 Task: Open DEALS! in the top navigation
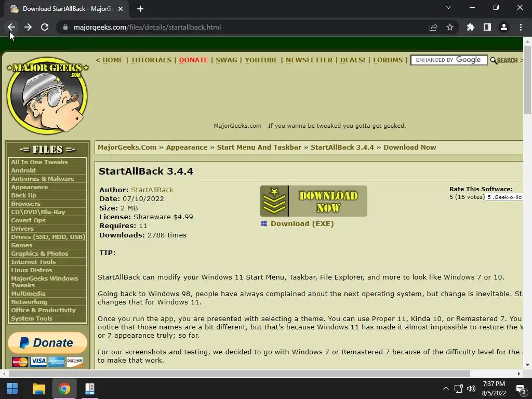click(353, 60)
